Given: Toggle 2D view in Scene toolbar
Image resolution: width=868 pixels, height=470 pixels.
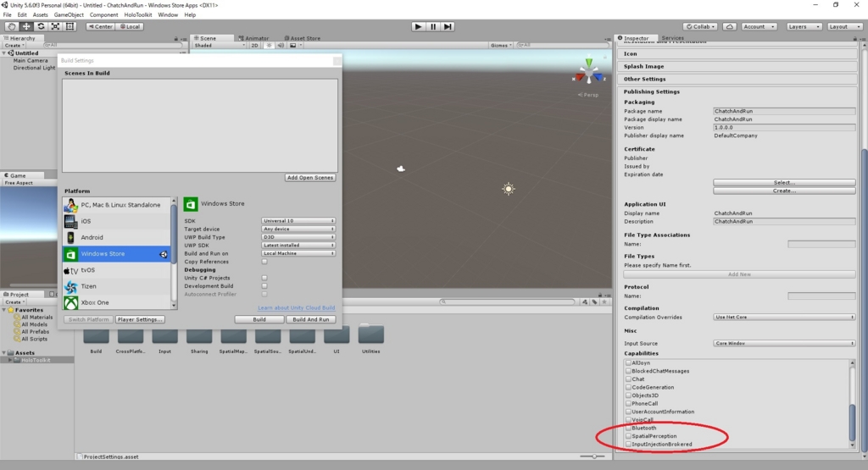Looking at the screenshot, I should 254,46.
